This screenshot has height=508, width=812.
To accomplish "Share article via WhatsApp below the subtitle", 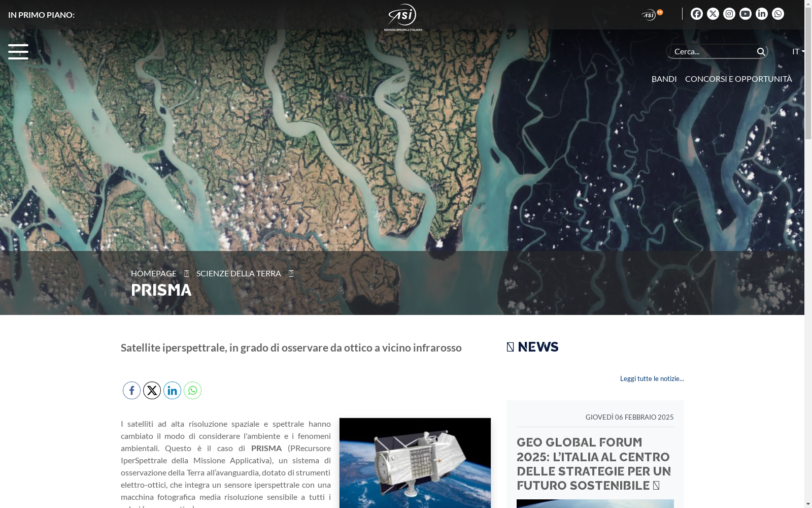I will 192,390.
